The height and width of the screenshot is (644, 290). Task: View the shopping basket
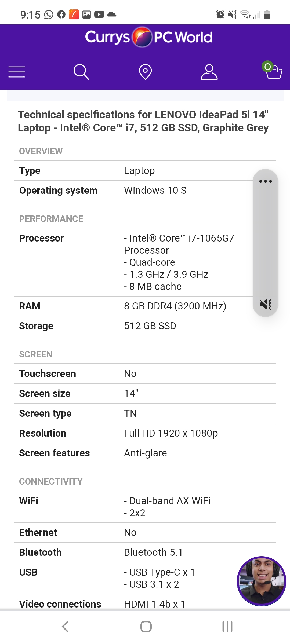[273, 71]
